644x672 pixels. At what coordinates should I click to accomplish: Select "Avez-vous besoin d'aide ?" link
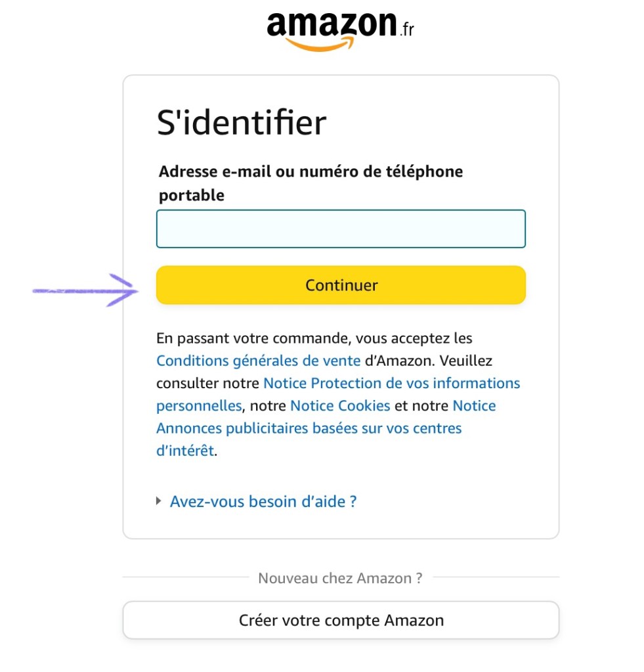click(x=263, y=501)
